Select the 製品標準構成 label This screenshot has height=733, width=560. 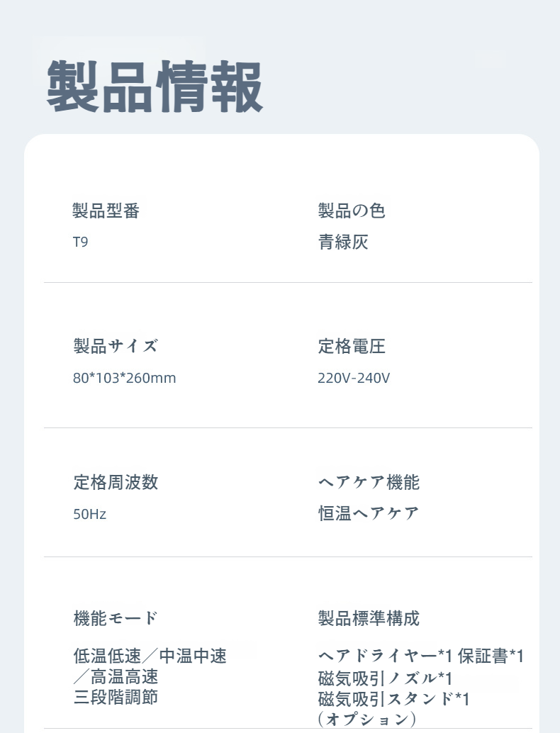pos(369,618)
